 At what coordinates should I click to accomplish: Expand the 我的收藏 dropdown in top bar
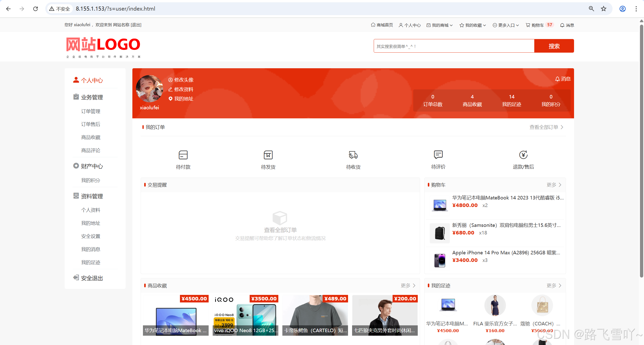coord(473,25)
